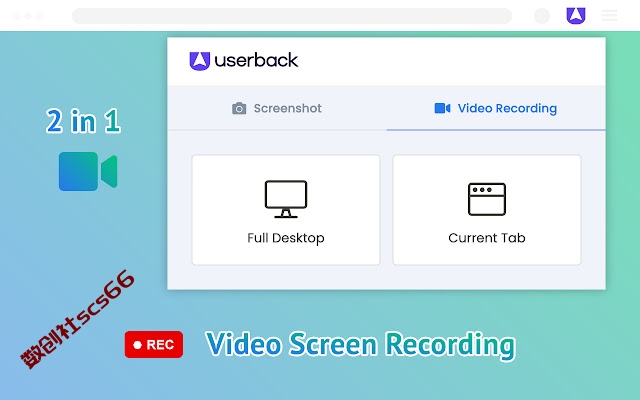Click the round profile icon in browser toolbar
Image resolution: width=640 pixels, height=400 pixels.
pos(542,16)
